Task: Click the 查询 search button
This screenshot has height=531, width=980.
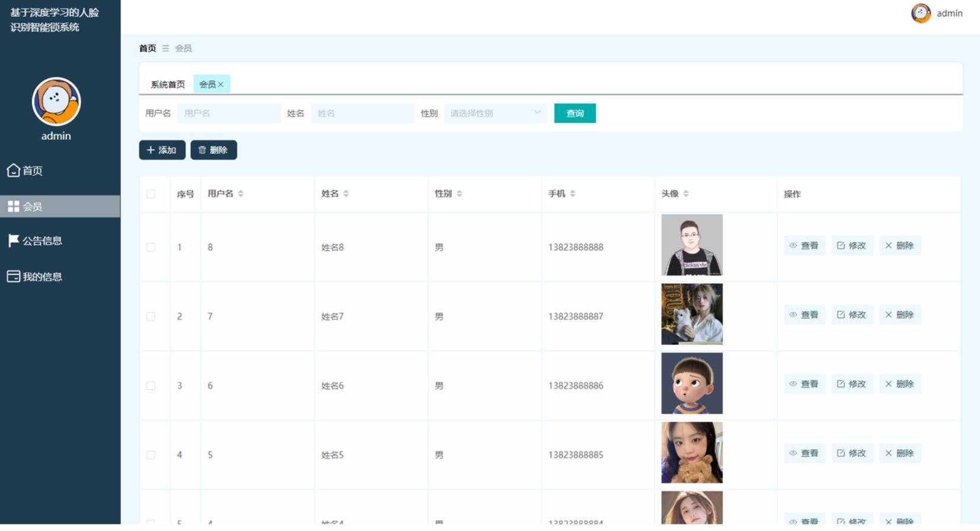Action: click(575, 113)
